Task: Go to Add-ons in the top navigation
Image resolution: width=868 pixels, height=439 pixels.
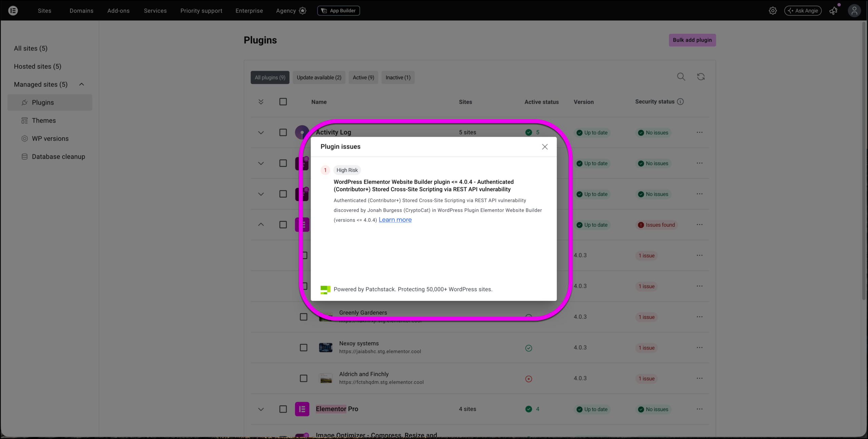Action: coord(118,11)
